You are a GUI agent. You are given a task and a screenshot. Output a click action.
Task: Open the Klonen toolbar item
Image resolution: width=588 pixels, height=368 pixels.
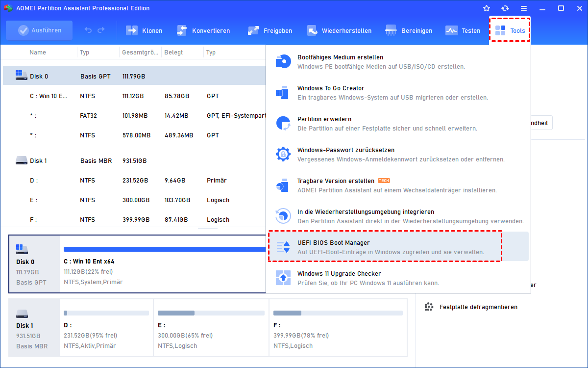point(144,30)
